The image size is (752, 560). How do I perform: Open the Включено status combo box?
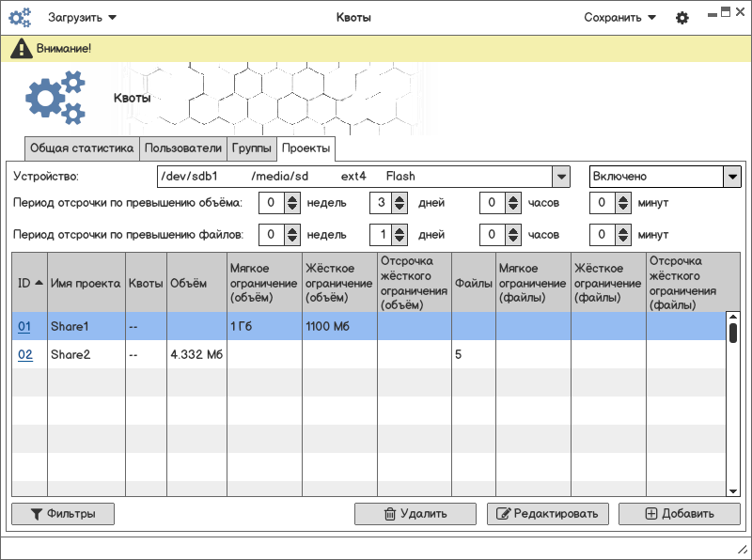point(731,177)
